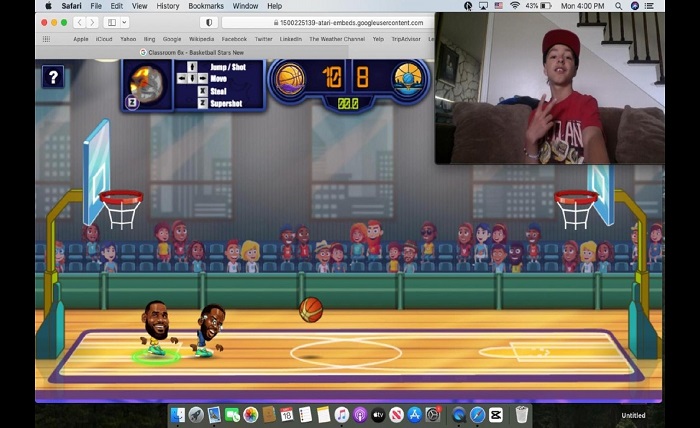Show favorites grid icon in bookmarks bar
Screen dimensions: 700x428
coord(46,39)
